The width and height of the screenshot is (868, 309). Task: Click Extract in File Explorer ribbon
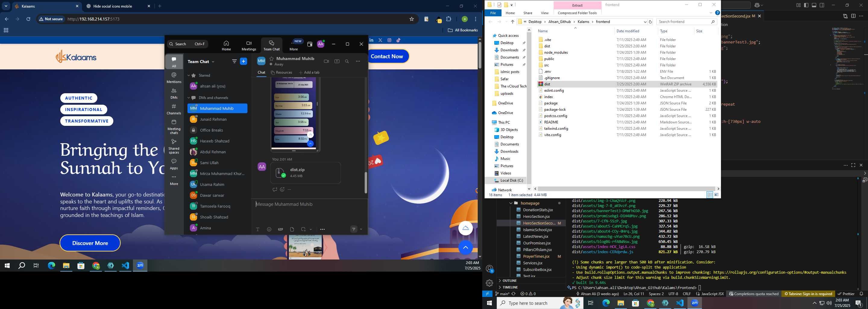tap(577, 5)
